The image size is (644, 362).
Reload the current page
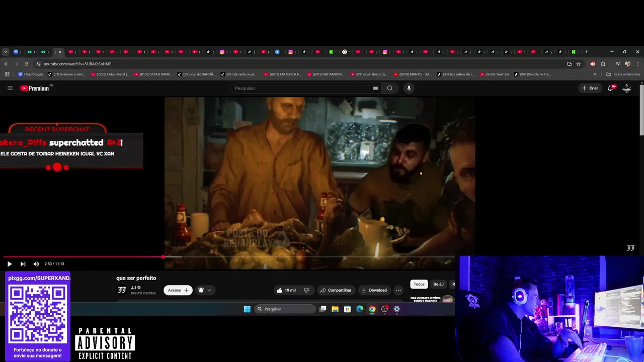point(26,64)
